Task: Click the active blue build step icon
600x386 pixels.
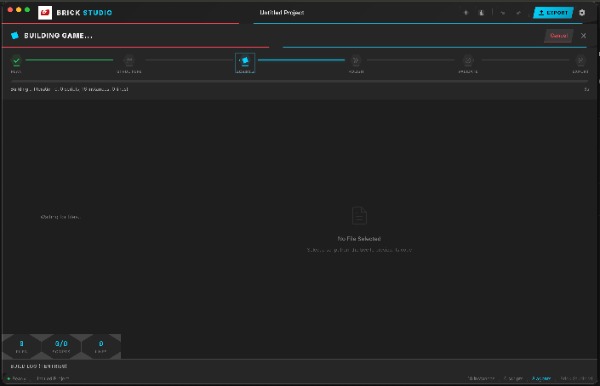Action: click(x=245, y=61)
